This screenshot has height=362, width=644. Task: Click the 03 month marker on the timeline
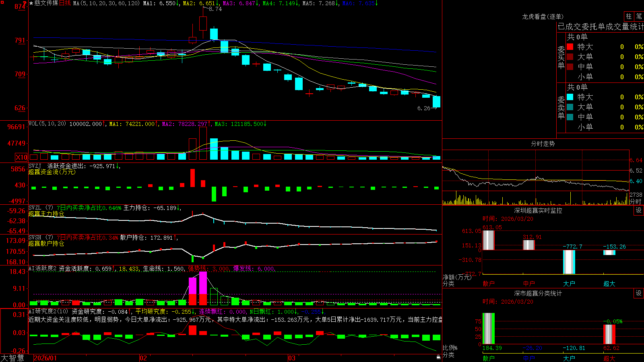tap(292, 358)
